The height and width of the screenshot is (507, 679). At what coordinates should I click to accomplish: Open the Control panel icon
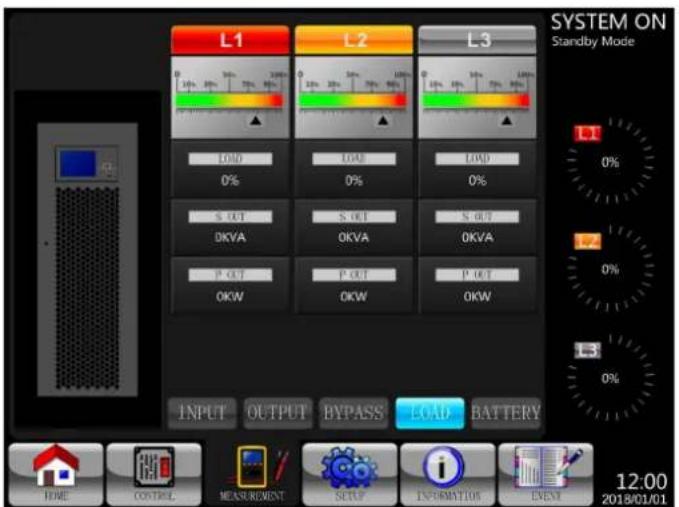coord(154,474)
